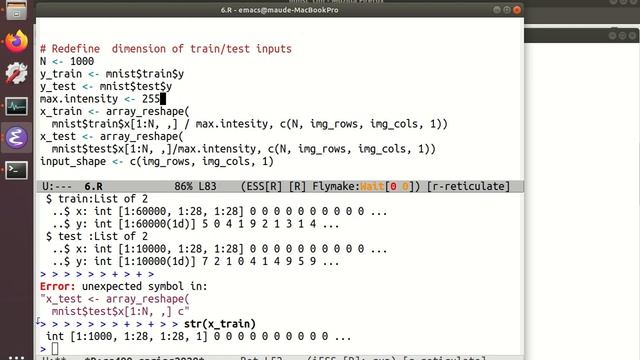The width and height of the screenshot is (640, 360).
Task: Click the R console prompt input cursor
Action: tap(55, 349)
